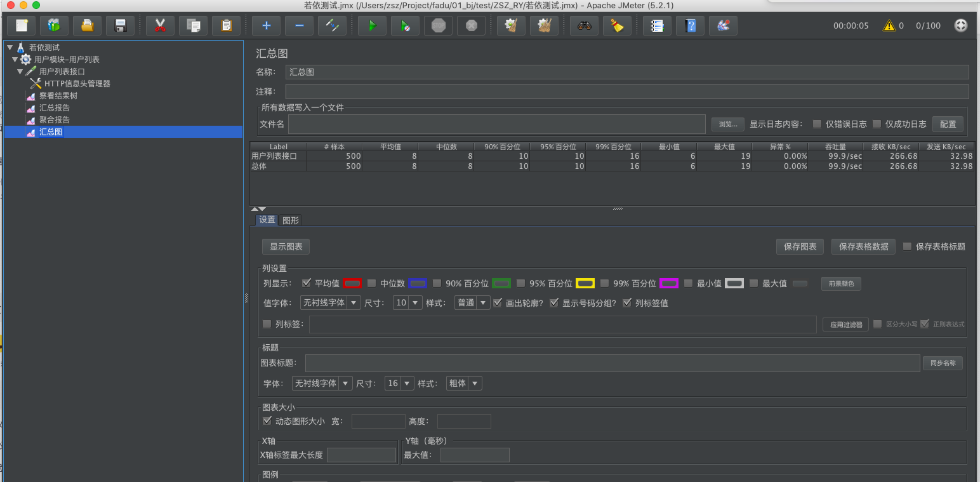Image resolution: width=980 pixels, height=482 pixels.
Task: Click the Reset Search brush icon
Action: pyautogui.click(x=617, y=25)
